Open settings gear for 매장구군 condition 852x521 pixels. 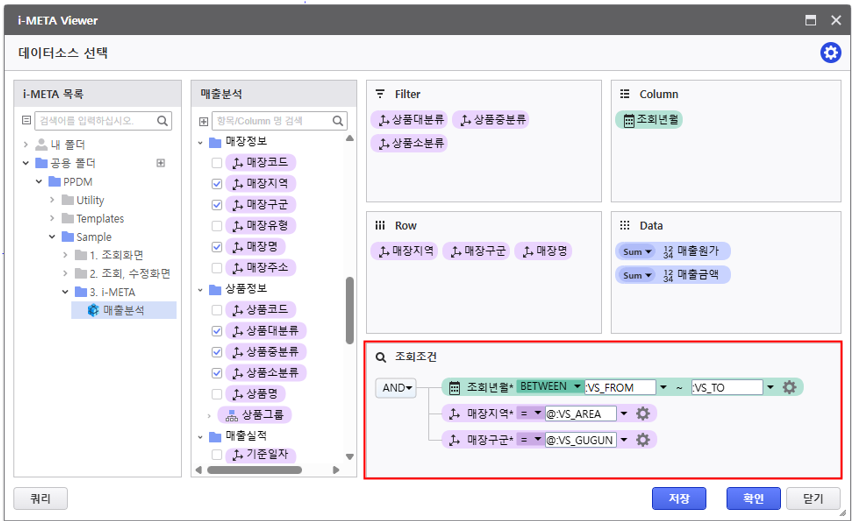point(643,440)
